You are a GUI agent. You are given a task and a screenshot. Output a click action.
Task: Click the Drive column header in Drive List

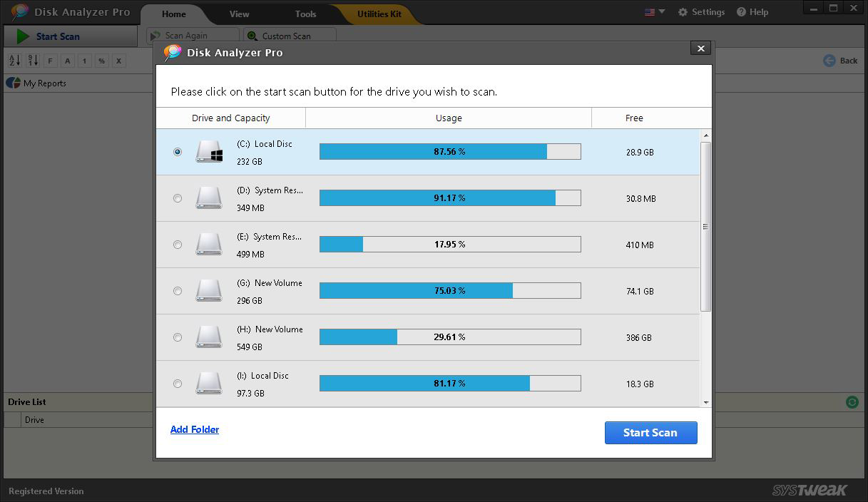pos(34,420)
